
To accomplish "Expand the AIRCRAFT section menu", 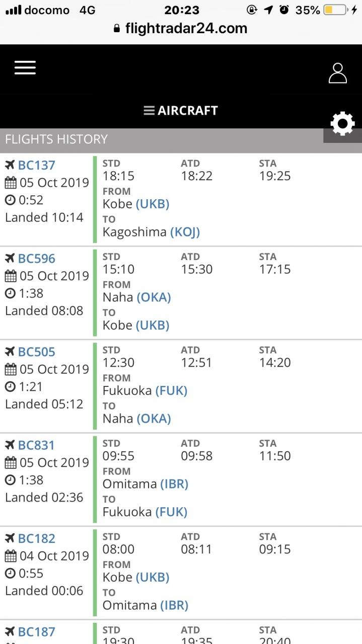I will pyautogui.click(x=181, y=111).
